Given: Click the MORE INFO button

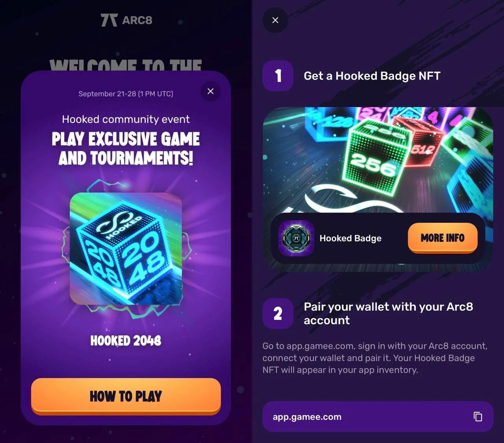Looking at the screenshot, I should 443,238.
